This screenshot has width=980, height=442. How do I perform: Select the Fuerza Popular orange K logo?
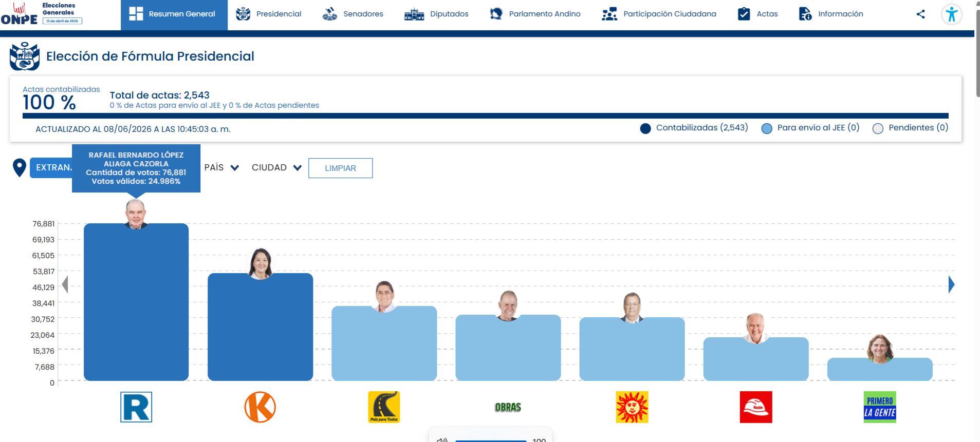pos(260,407)
